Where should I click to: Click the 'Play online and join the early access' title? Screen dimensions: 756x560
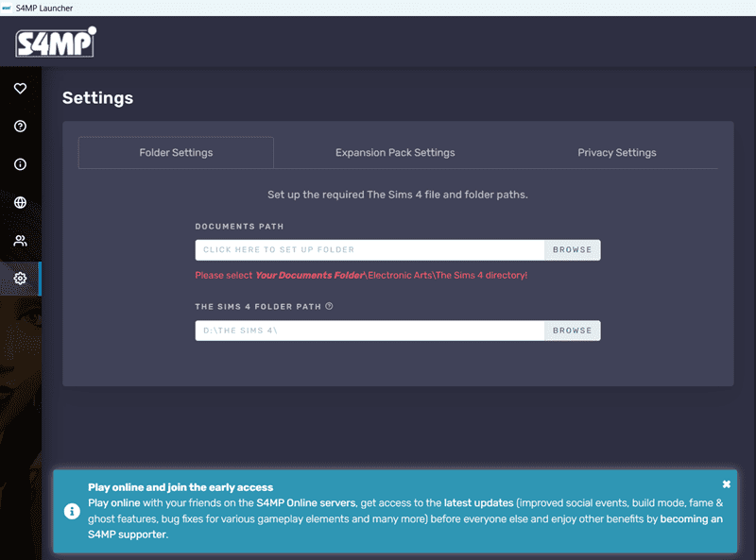[180, 487]
